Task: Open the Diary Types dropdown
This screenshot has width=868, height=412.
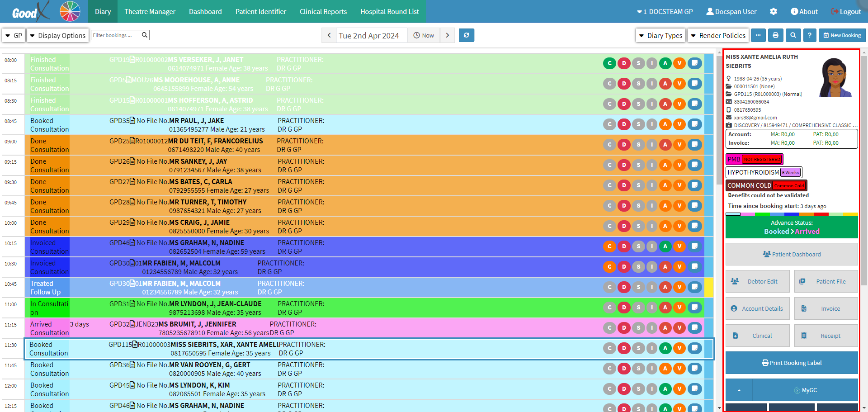Action: (660, 35)
